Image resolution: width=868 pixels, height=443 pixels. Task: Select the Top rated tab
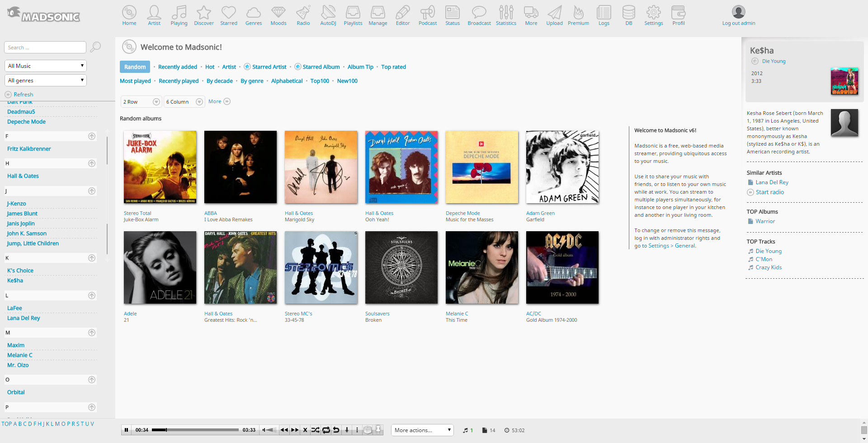393,67
